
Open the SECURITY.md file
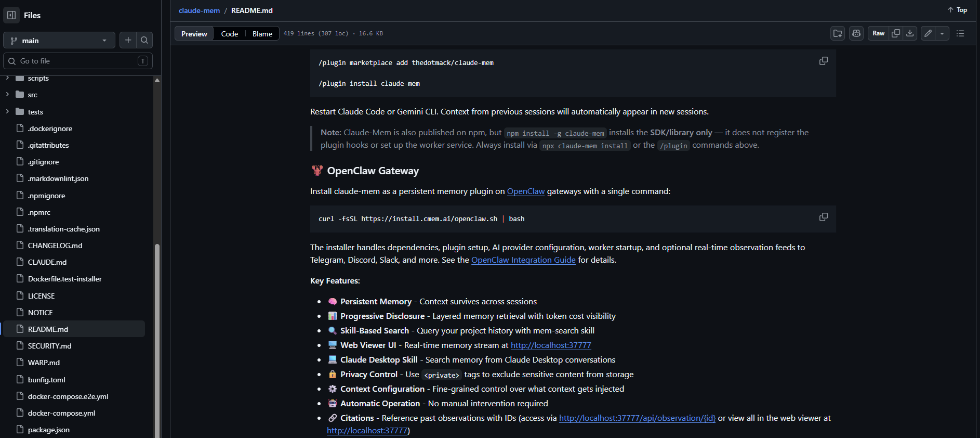(x=50, y=346)
